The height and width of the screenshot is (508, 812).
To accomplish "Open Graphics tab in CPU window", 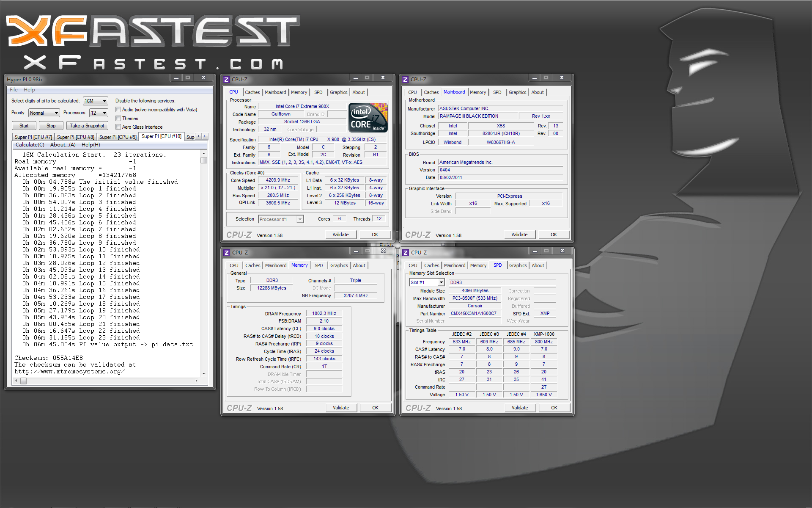I will click(x=338, y=92).
